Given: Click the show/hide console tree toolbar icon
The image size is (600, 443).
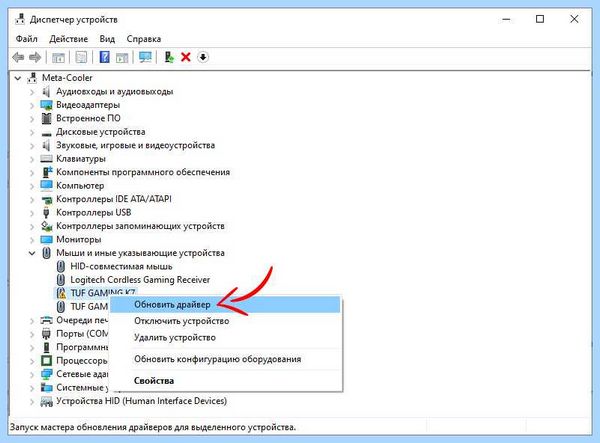Looking at the screenshot, I should coord(58,58).
